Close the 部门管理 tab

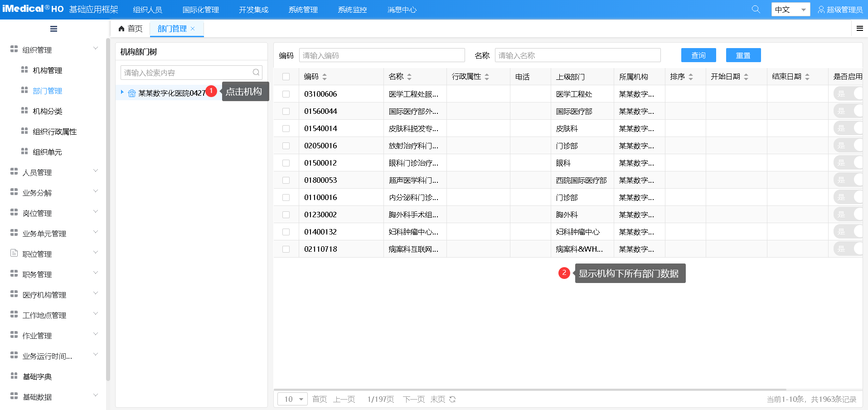click(x=193, y=29)
